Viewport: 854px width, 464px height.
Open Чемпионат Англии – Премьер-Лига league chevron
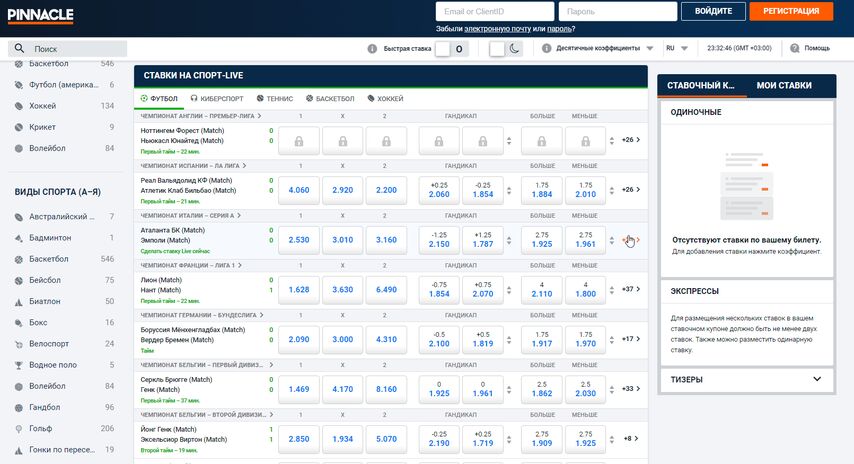click(259, 116)
